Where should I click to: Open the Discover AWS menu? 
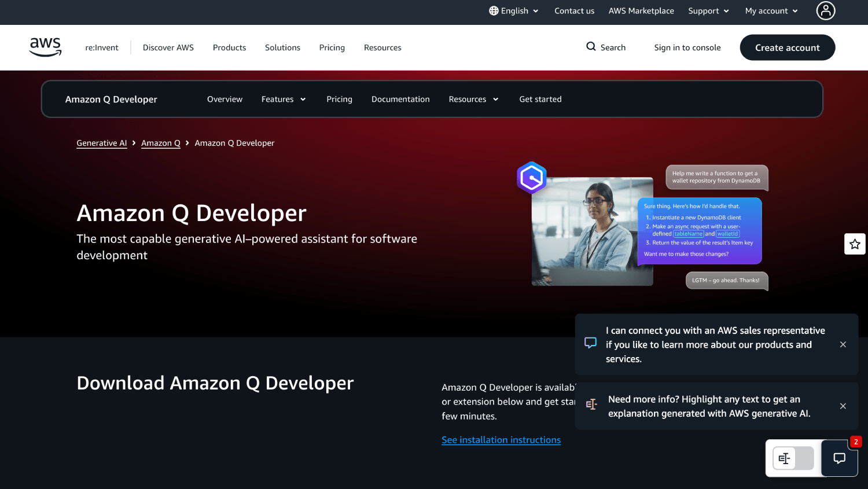[168, 47]
